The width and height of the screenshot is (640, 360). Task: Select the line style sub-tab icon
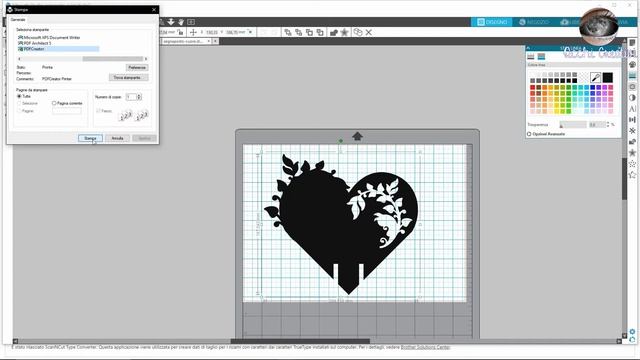click(x=531, y=56)
